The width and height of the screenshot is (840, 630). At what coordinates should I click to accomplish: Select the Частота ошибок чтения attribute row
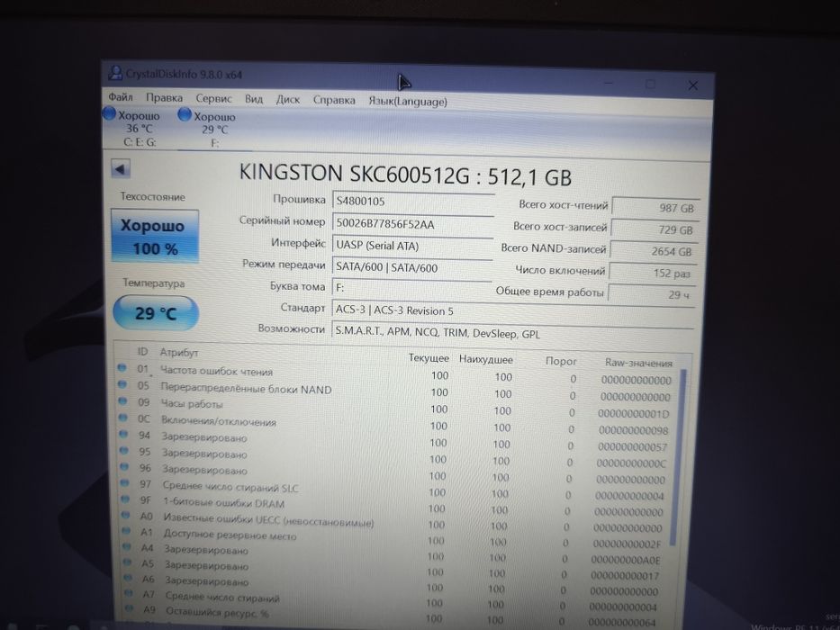pyautogui.click(x=395, y=373)
